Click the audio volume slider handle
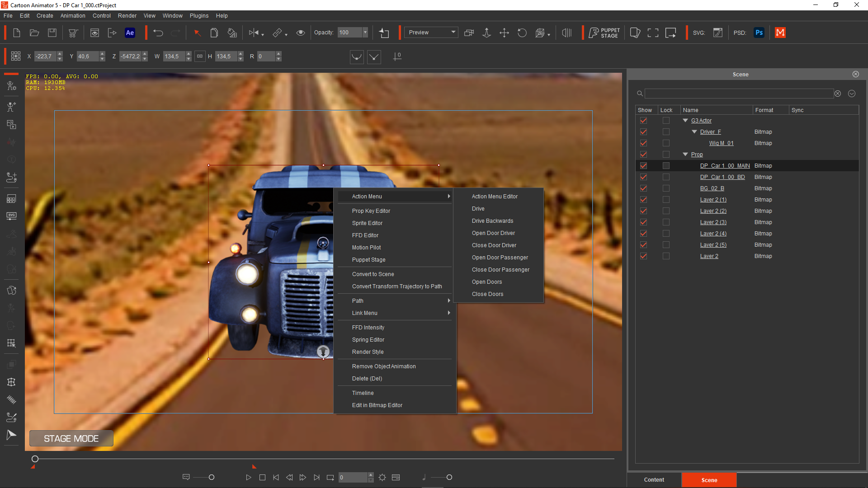The width and height of the screenshot is (868, 488). pos(449,477)
